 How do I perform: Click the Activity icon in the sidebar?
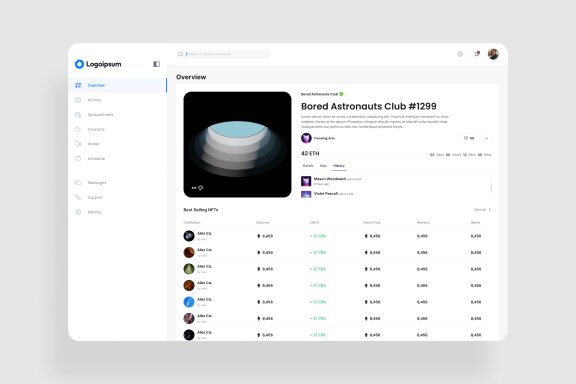click(x=78, y=100)
